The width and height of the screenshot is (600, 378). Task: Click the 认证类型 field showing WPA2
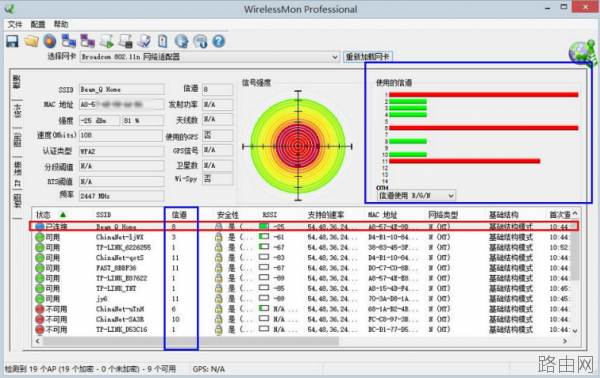pyautogui.click(x=121, y=151)
